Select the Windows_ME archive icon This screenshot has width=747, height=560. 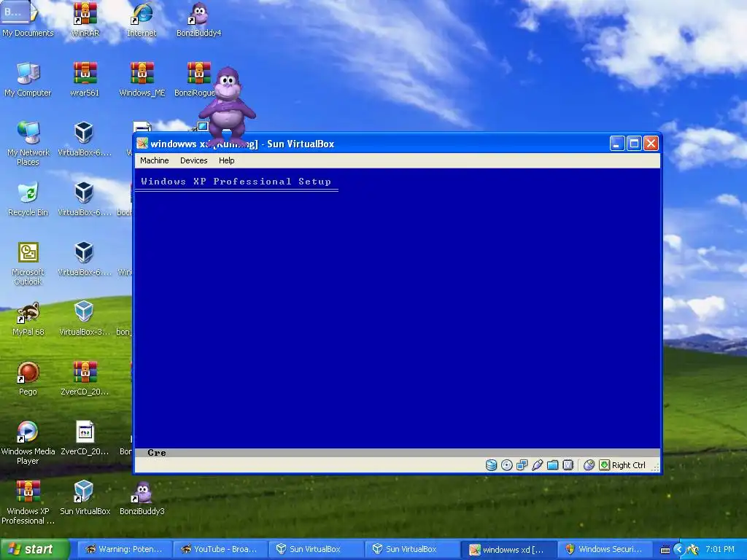142,79
